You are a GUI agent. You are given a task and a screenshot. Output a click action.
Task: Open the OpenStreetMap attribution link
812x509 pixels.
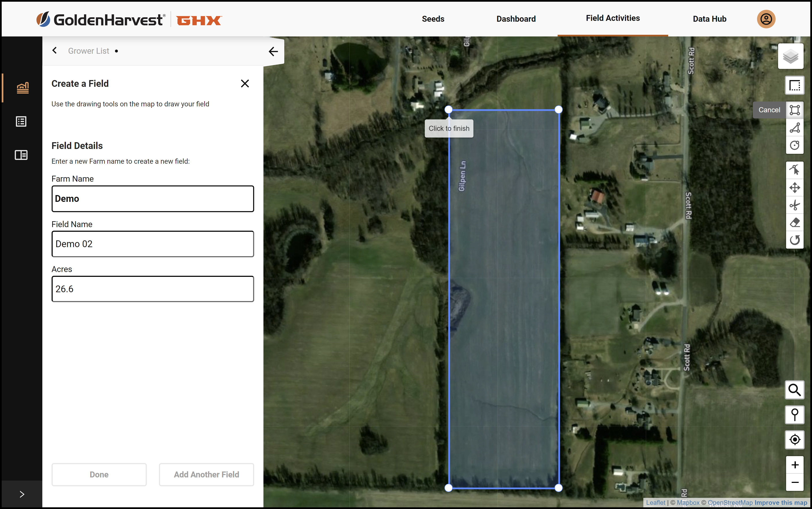point(730,502)
